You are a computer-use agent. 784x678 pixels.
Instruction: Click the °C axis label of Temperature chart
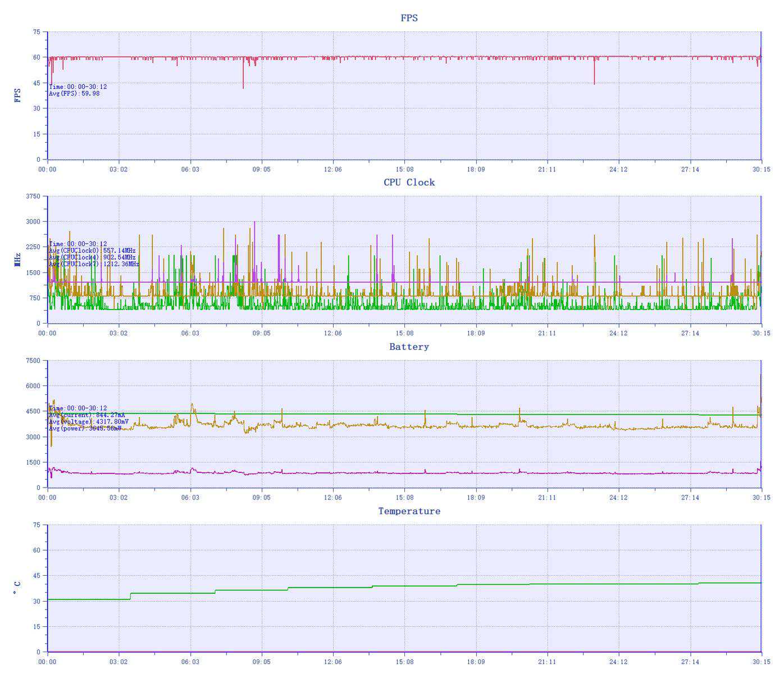point(17,588)
